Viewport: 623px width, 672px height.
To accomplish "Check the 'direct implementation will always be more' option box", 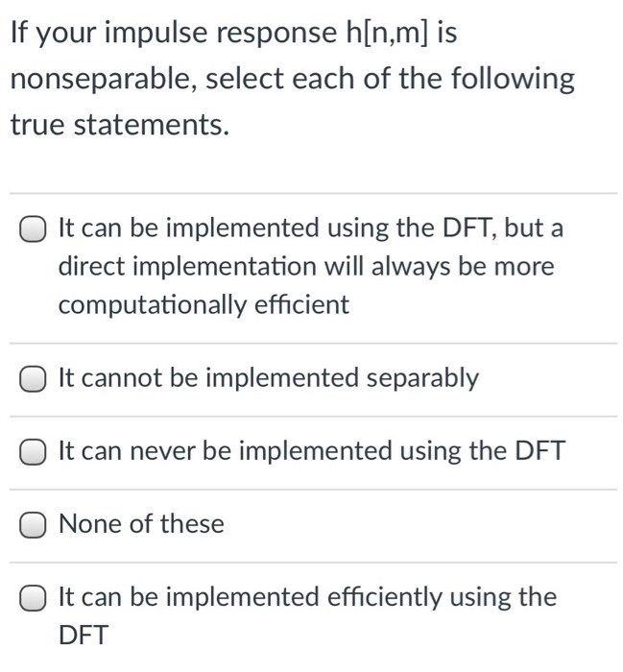I will pos(33,228).
